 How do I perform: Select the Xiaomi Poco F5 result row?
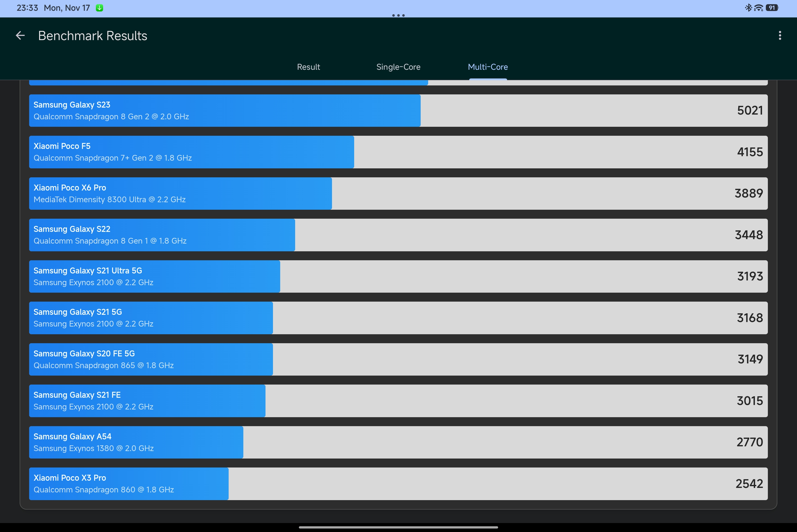click(398, 152)
